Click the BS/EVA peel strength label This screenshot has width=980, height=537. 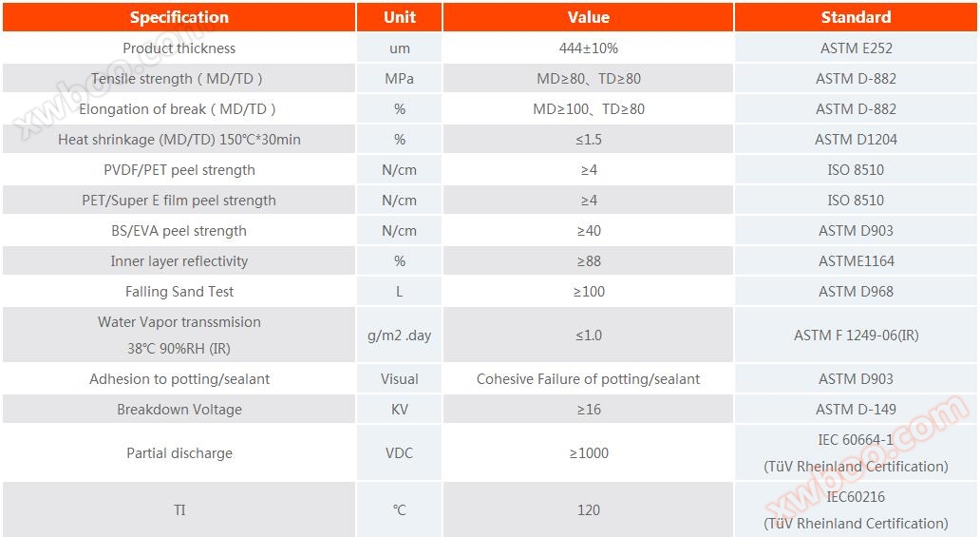(x=179, y=231)
